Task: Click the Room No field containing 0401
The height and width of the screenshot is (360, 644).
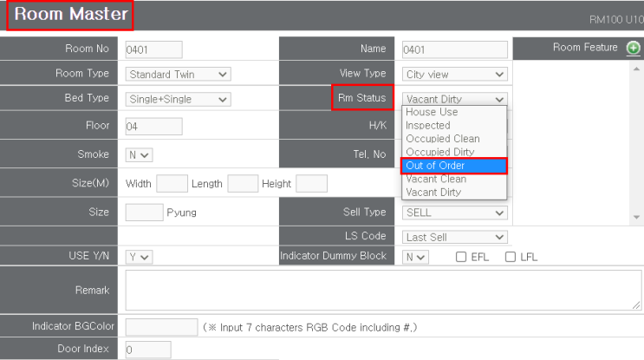Action: click(x=153, y=49)
